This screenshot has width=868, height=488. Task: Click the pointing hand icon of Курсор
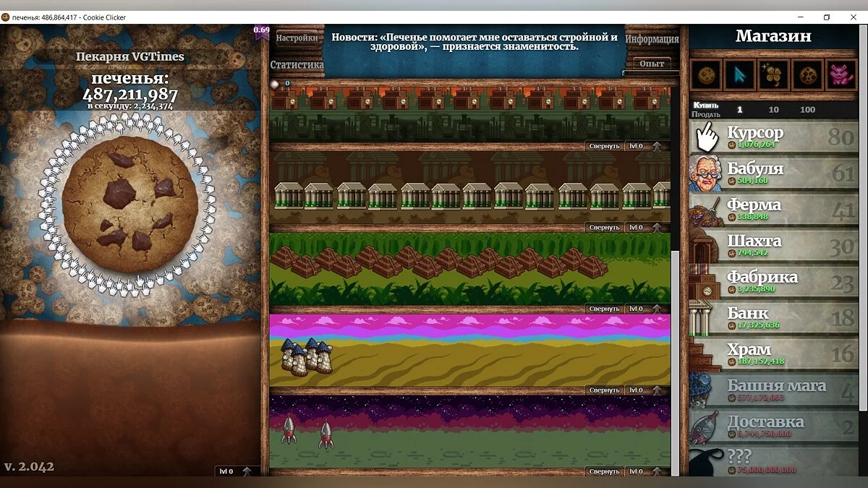707,136
